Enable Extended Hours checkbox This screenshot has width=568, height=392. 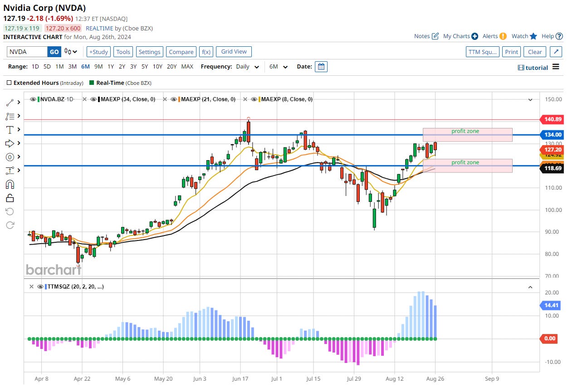click(x=9, y=83)
